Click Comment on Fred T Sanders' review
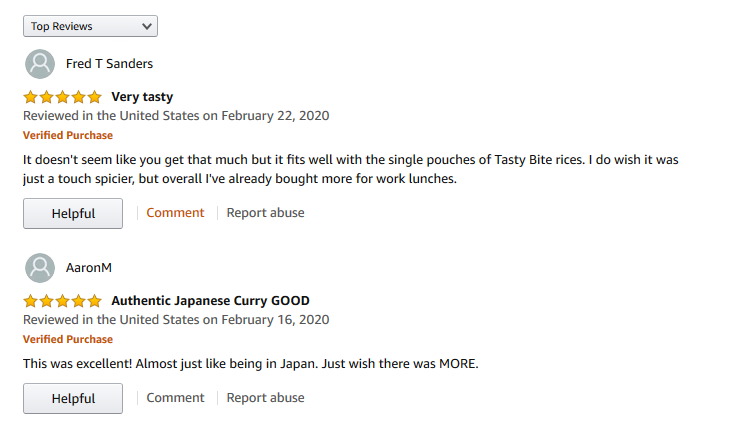The width and height of the screenshot is (732, 437). pyautogui.click(x=175, y=213)
